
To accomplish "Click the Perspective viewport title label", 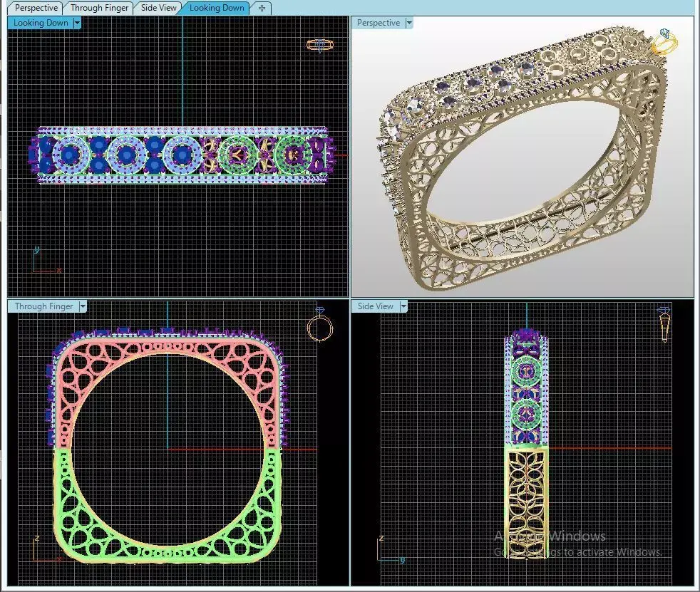I will click(378, 23).
